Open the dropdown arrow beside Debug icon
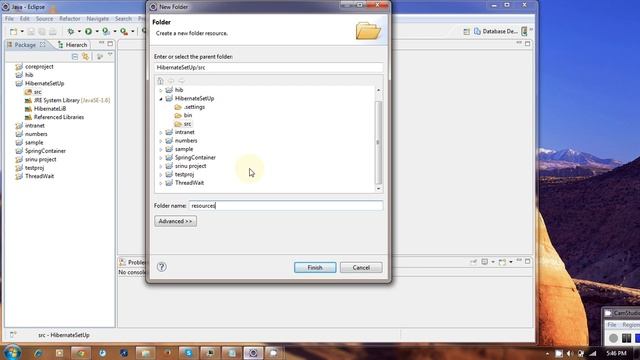 79,31
